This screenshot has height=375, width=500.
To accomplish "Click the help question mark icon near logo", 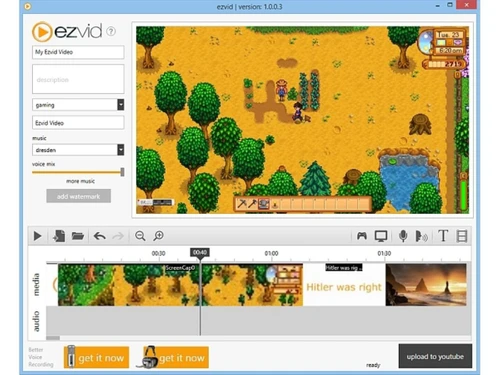I will click(x=111, y=31).
